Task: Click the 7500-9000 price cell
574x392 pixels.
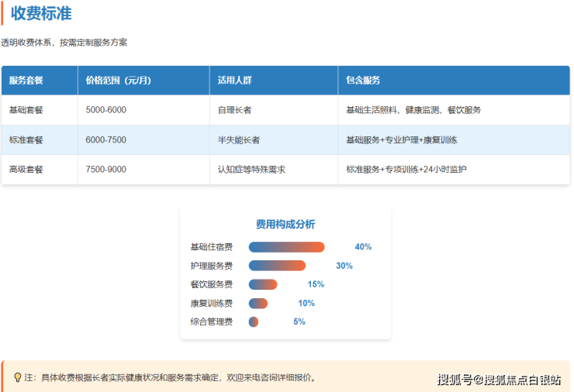Action: point(106,170)
